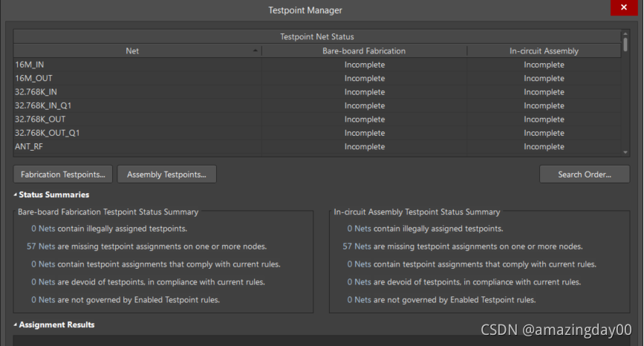
Task: Close the Testpoint Manager dialog
Action: (x=621, y=10)
